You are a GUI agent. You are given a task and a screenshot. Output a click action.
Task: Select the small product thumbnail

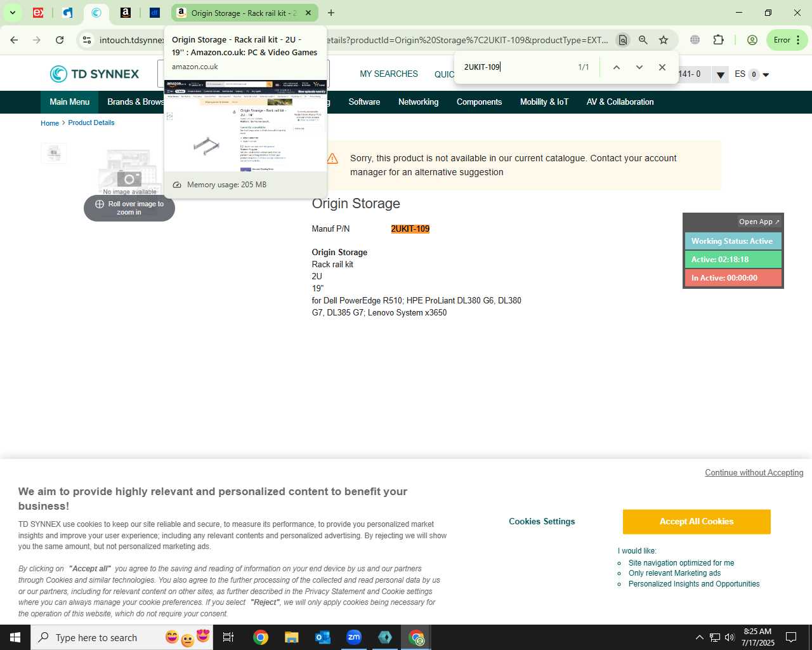click(54, 153)
